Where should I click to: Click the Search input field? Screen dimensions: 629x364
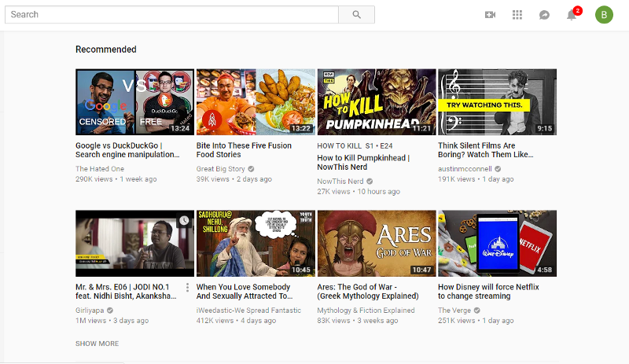pyautogui.click(x=171, y=14)
